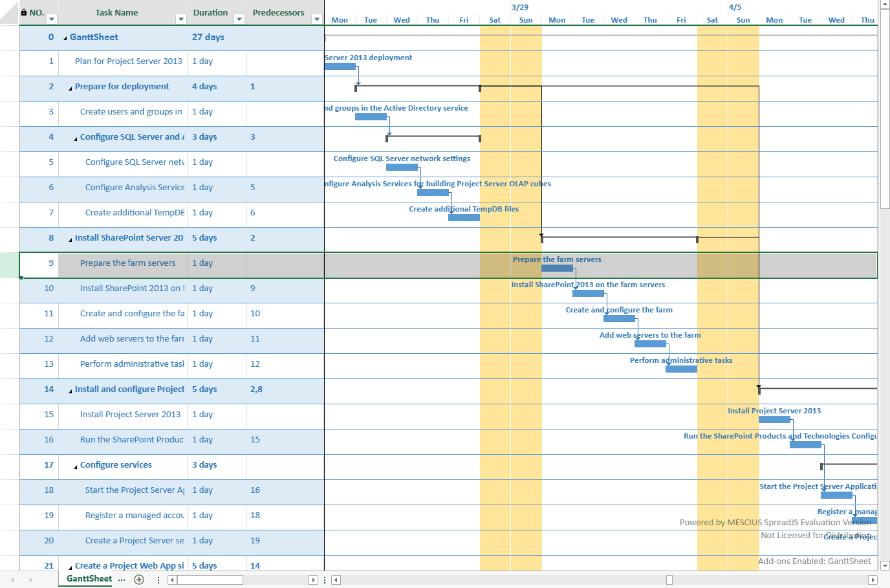Click the vertical scrollbar up arrow
Screen dimensions: 890x588
[x=884, y=5]
